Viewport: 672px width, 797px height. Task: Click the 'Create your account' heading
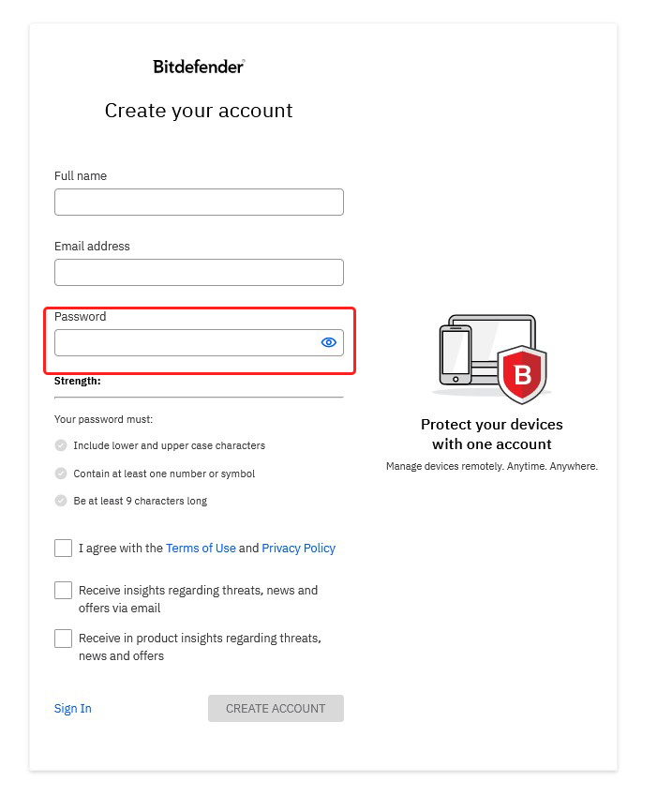199,111
